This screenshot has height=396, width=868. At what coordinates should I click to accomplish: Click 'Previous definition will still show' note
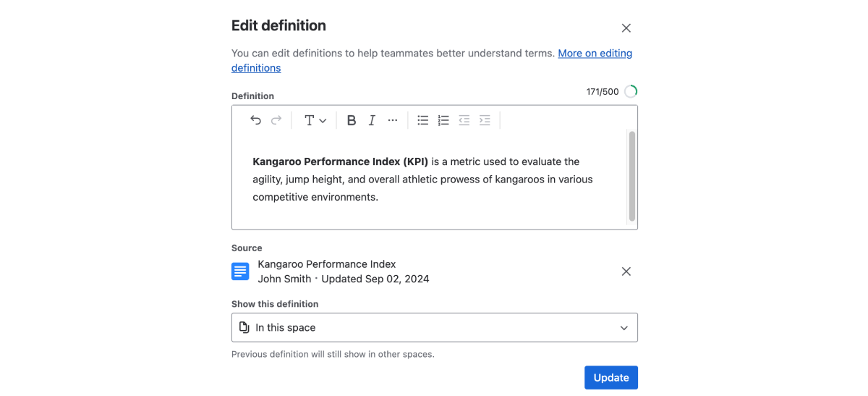tap(333, 355)
